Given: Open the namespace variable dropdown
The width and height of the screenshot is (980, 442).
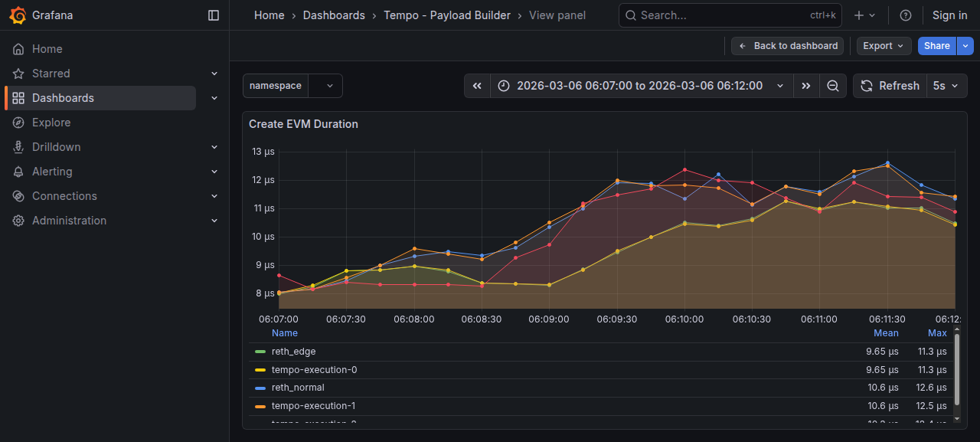Looking at the screenshot, I should pos(325,86).
